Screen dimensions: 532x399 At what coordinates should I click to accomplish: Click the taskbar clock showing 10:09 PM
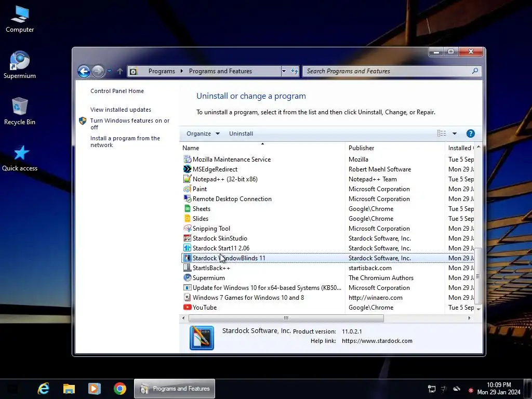coord(498,389)
